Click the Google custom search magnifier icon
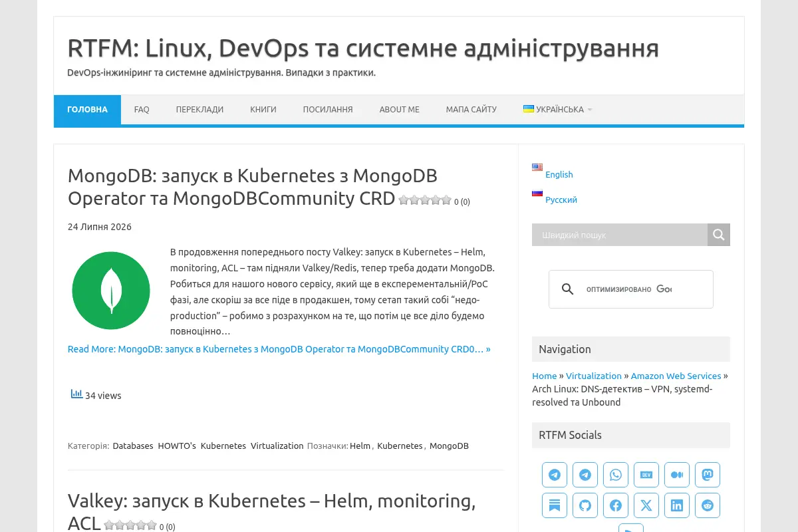Screen dimensions: 798x532 coord(567,289)
